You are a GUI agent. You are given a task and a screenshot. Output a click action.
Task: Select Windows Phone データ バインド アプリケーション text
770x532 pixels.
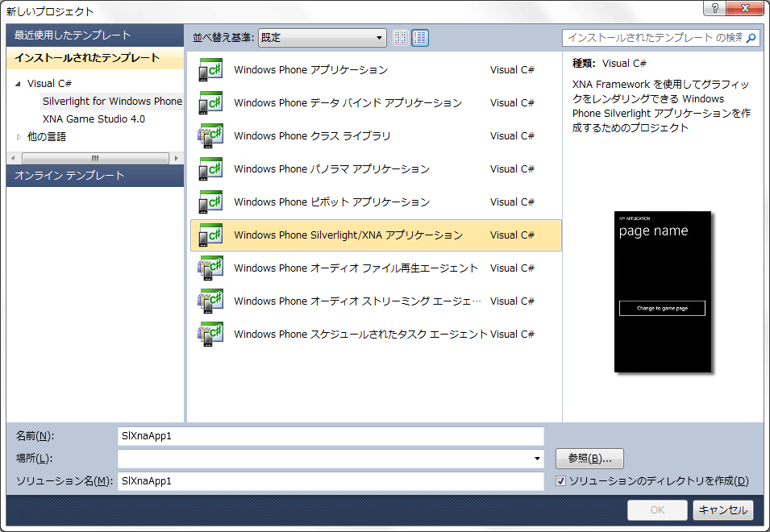coord(348,102)
